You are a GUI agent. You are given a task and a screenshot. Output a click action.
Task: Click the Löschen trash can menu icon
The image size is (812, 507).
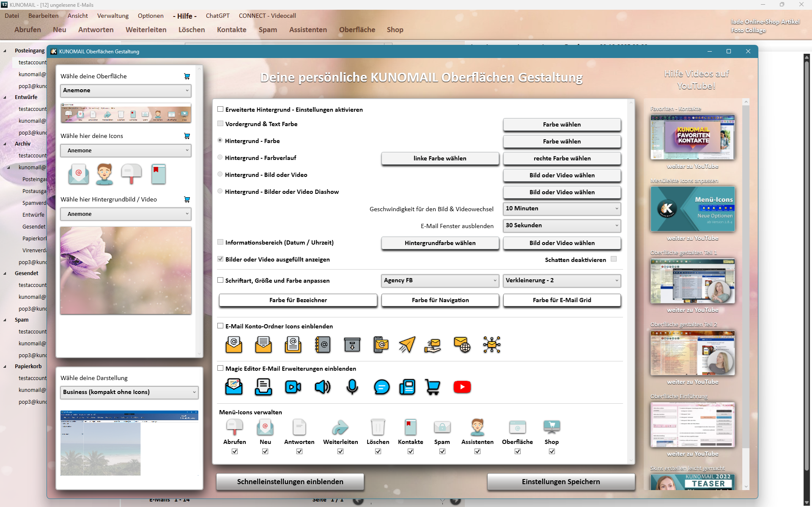coord(378,427)
